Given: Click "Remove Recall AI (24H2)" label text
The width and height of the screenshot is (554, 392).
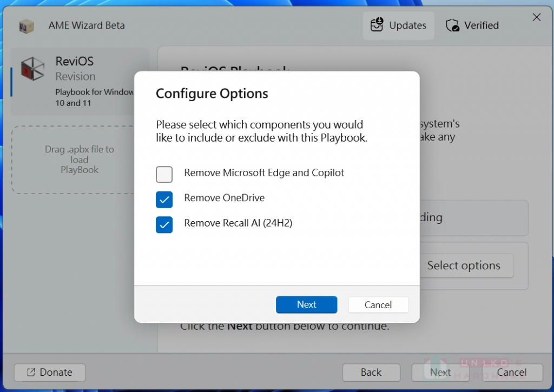Looking at the screenshot, I should click(238, 223).
